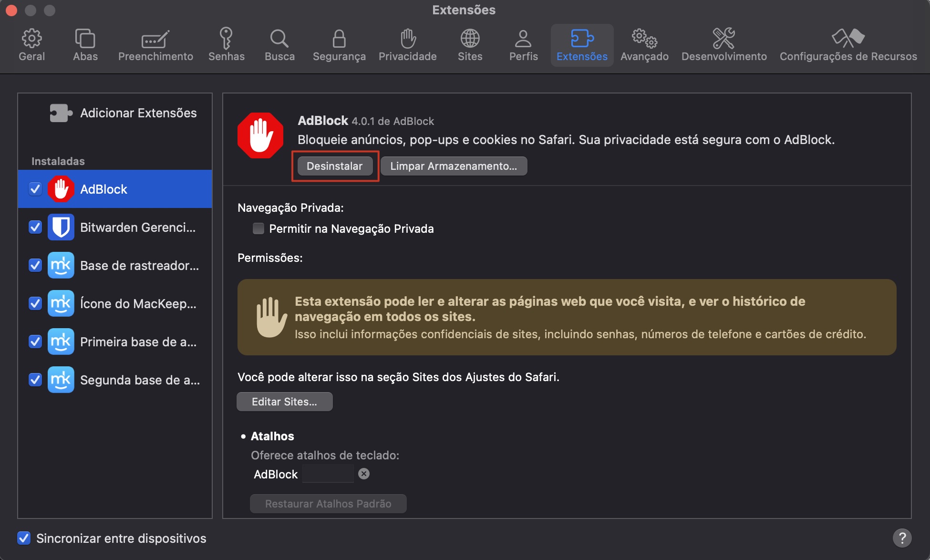Select Ícone do MacKeeper extension icon
This screenshot has height=560, width=930.
(x=61, y=303)
